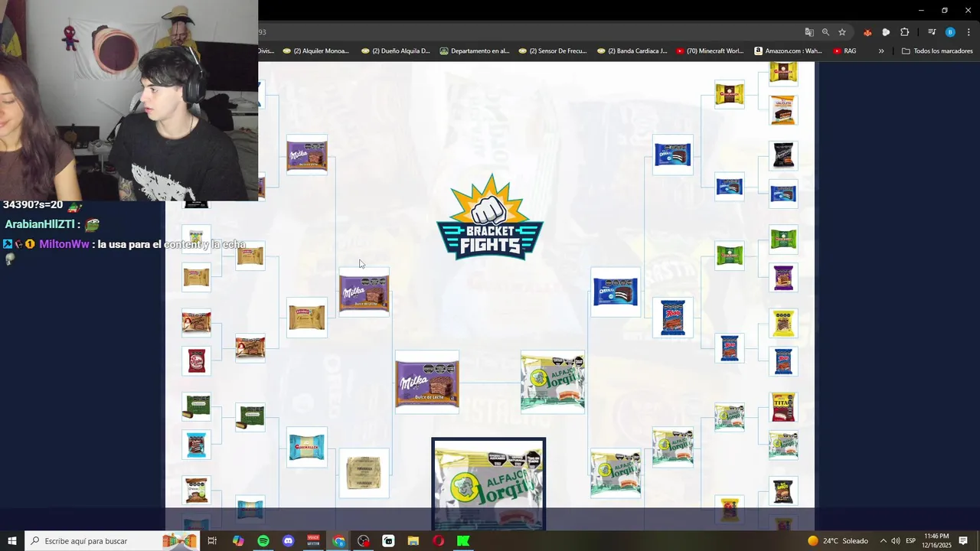Open the Chrome profile avatar

(x=950, y=32)
